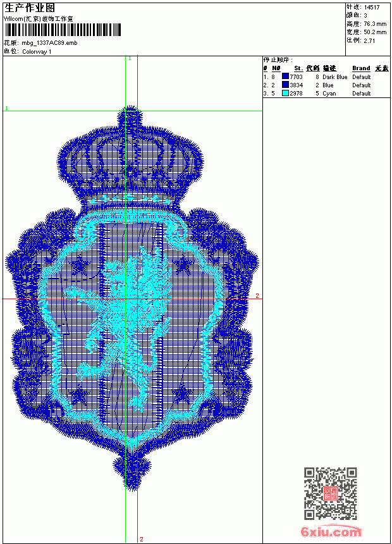The height and width of the screenshot is (544, 392).
Task: Select the top-left star inside the shield
Action: point(80,266)
